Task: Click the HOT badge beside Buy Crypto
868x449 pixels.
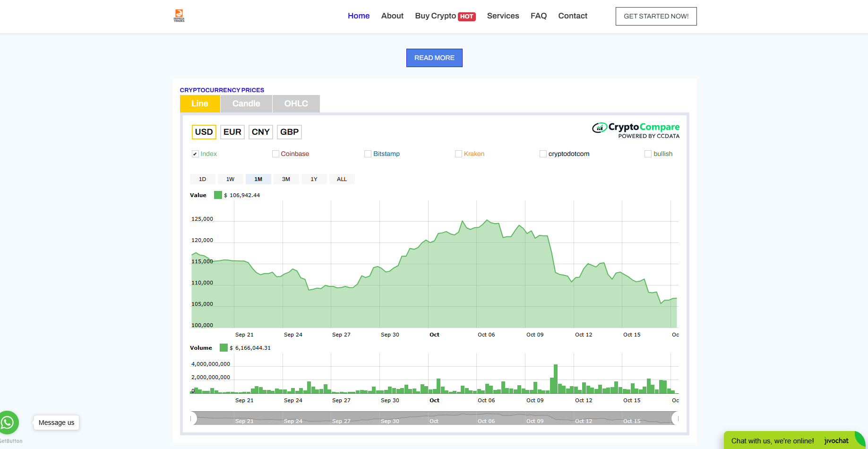Action: [x=467, y=17]
